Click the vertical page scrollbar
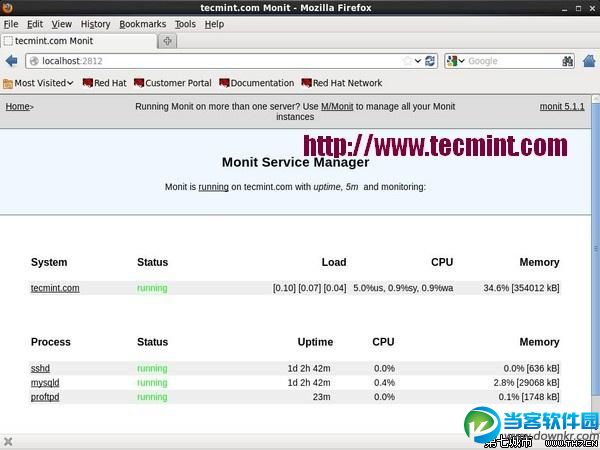This screenshot has width=600, height=450. tap(595, 249)
